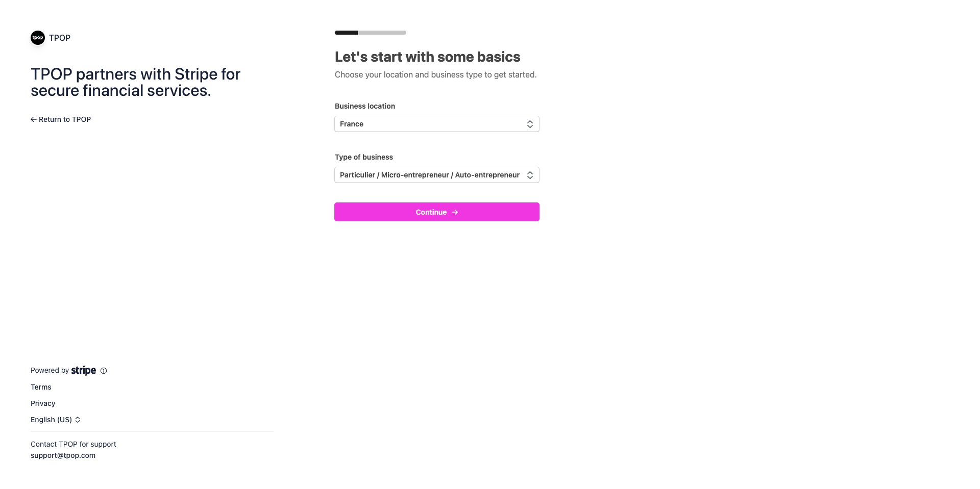Follow the Return to TPOP link
This screenshot has height=489, width=980.
(x=65, y=119)
